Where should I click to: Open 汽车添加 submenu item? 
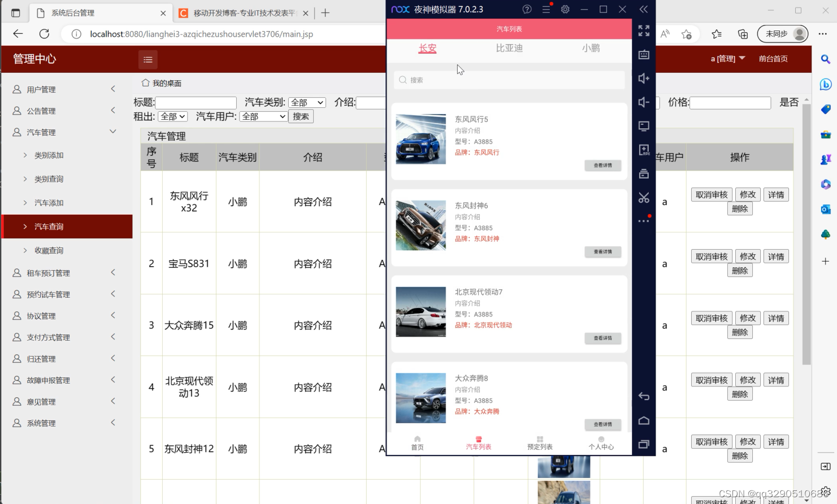pos(49,203)
